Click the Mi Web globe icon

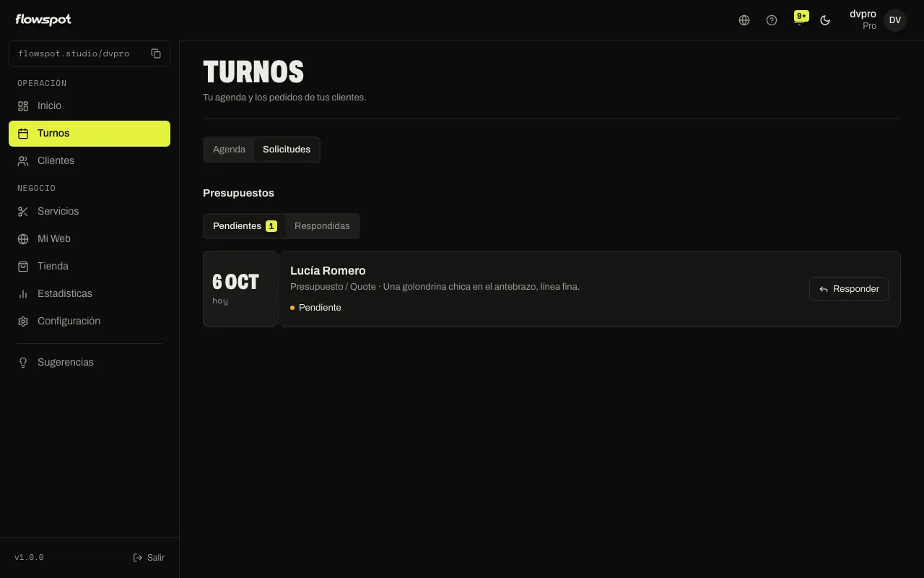pyautogui.click(x=23, y=239)
